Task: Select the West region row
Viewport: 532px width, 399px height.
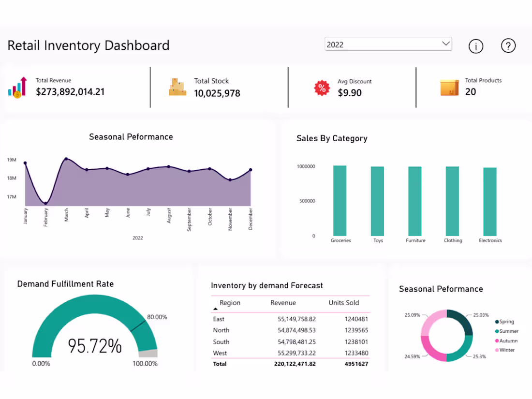Action: 291,353
